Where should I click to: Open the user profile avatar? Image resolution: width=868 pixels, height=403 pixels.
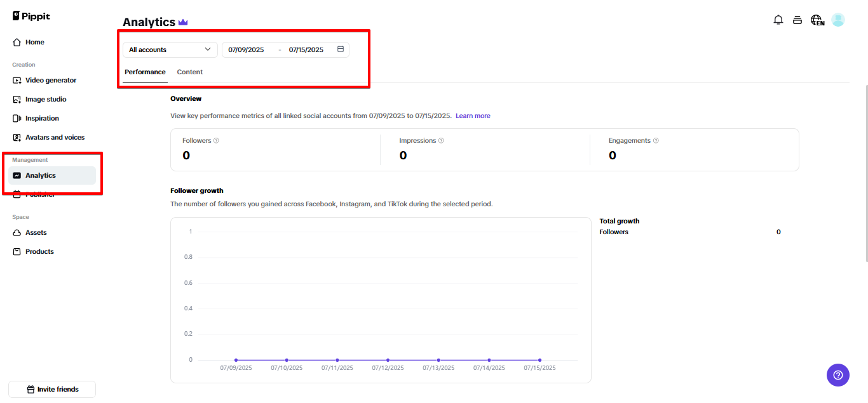838,20
